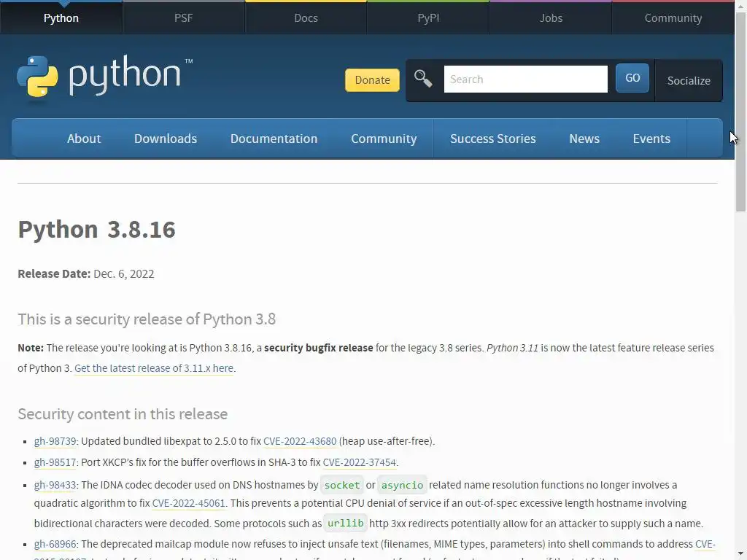Focus the Search input field
Image resolution: width=747 pixels, height=560 pixels.
[525, 79]
